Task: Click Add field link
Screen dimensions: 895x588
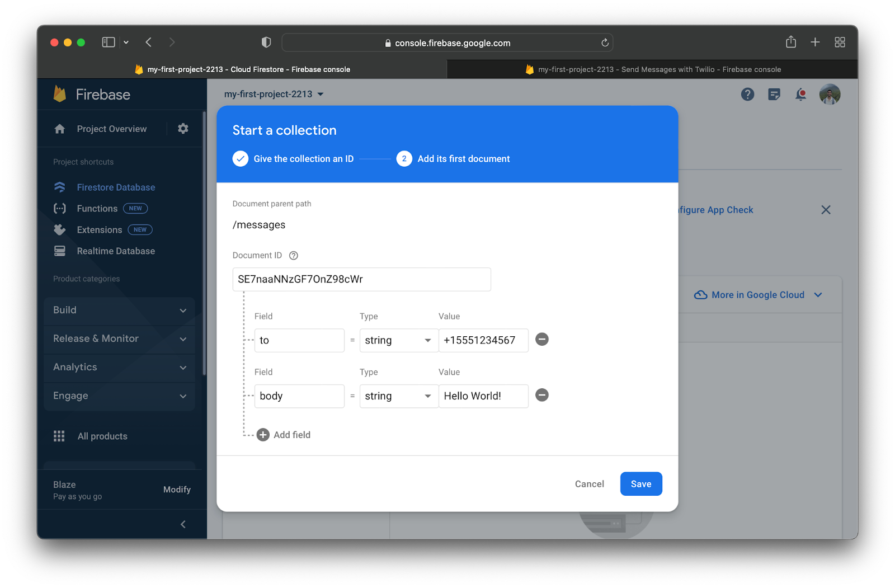Action: coord(292,435)
